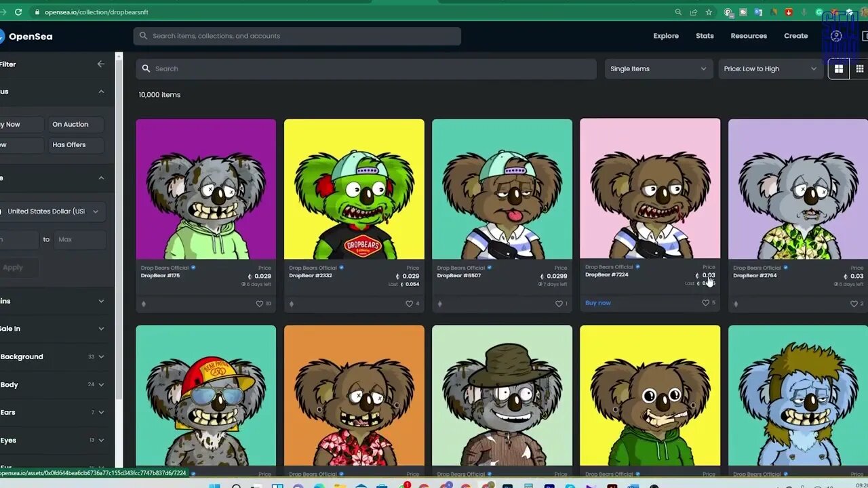Open pink-background DropBear #7224 image
Image resolution: width=868 pixels, height=488 pixels.
pos(650,188)
